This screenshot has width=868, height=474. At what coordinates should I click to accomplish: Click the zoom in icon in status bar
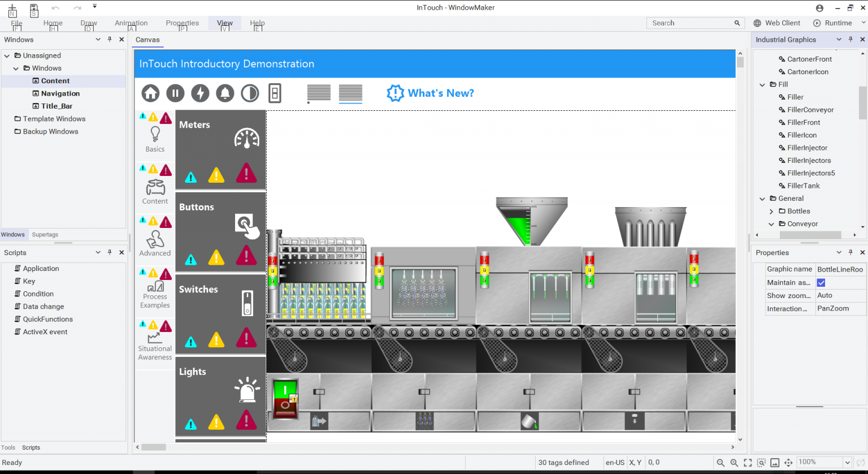click(x=734, y=463)
